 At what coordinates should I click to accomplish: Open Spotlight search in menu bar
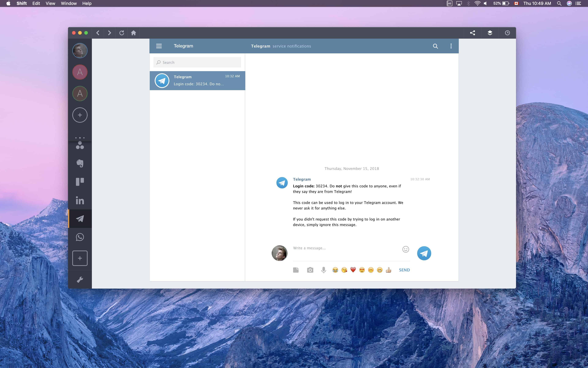pyautogui.click(x=559, y=3)
